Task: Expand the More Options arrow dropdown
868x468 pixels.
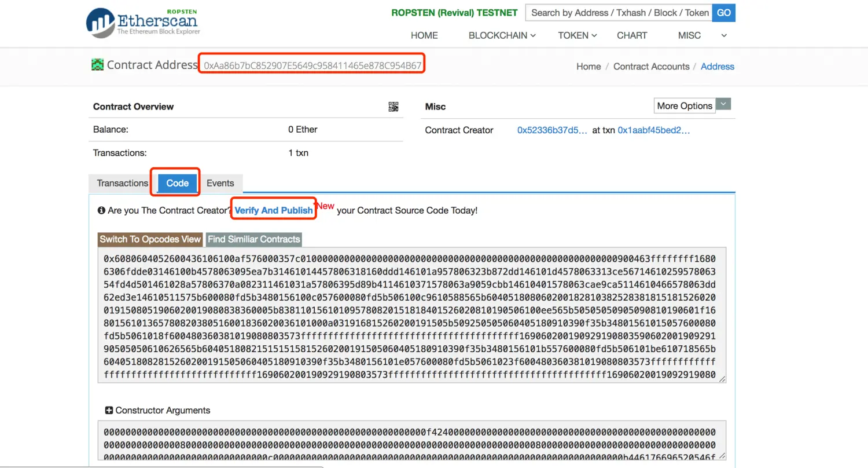Action: point(723,104)
